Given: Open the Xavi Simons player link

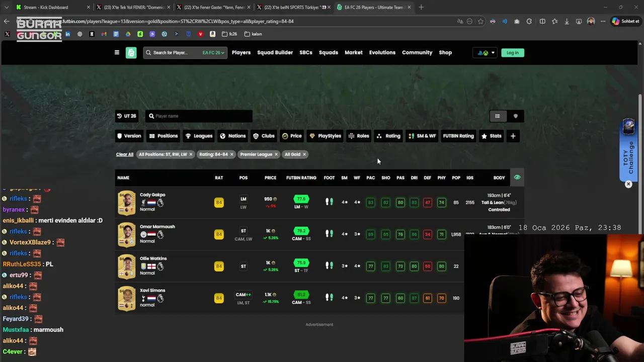Looking at the screenshot, I should 152,290.
